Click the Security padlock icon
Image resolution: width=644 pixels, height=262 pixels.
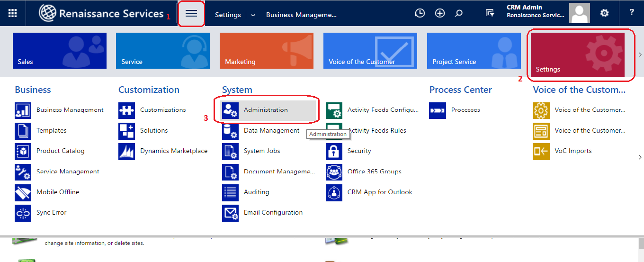[x=334, y=151]
